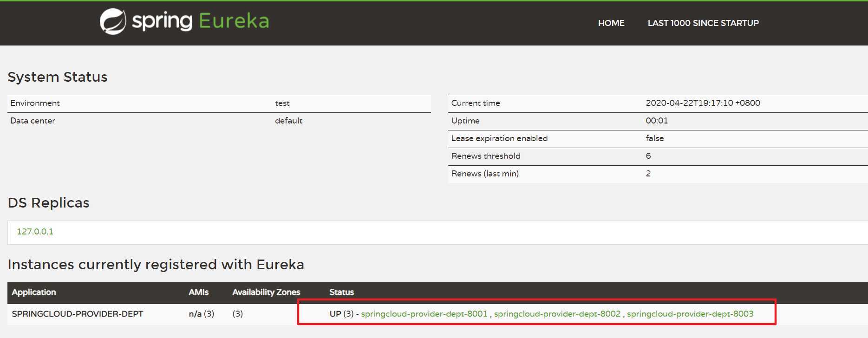Screen dimensions: 868x338
Task: Click the spring Eureka brand text
Action: coord(201,21)
